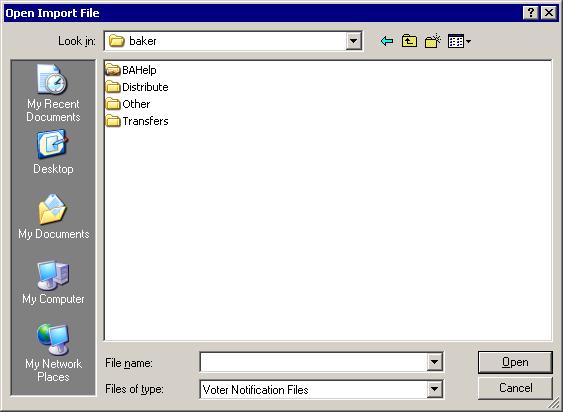Create a new folder with toolbar icon
The height and width of the screenshot is (412, 563).
click(433, 41)
